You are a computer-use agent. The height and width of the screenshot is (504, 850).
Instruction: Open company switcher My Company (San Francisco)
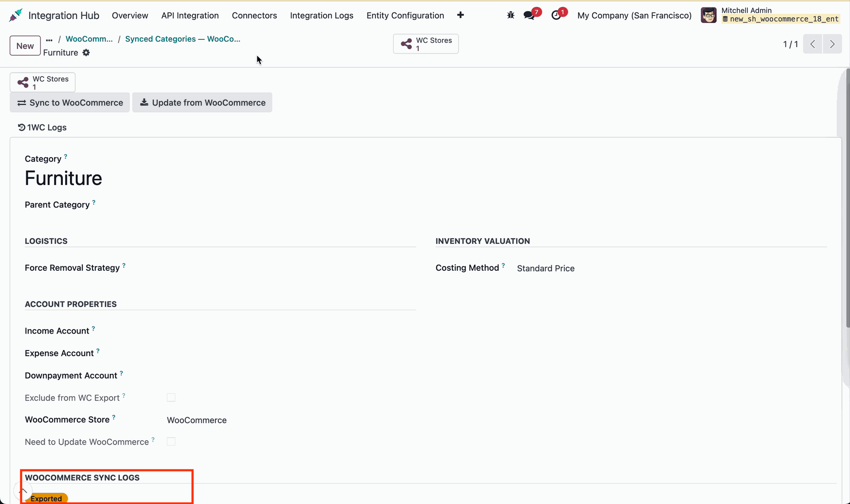coord(634,15)
